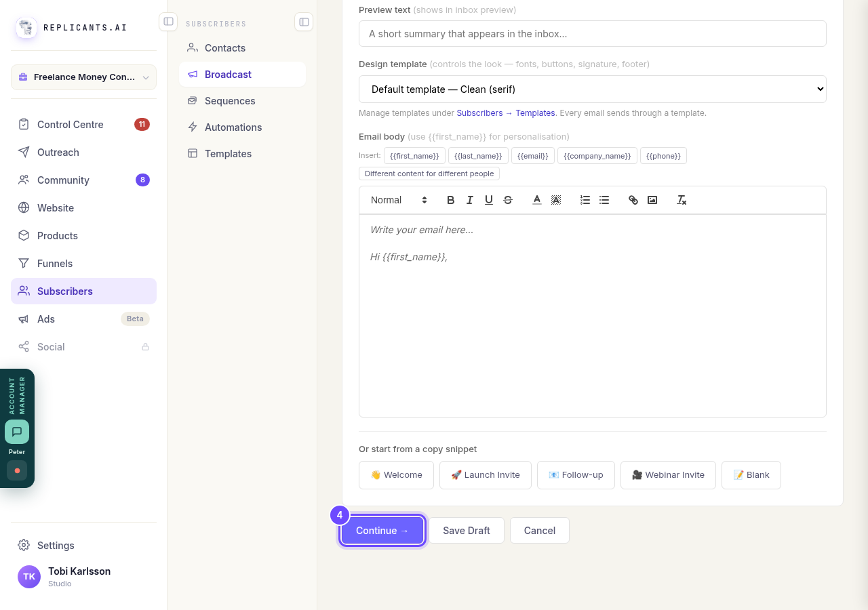
Task: Open the Design template dropdown
Action: point(592,89)
